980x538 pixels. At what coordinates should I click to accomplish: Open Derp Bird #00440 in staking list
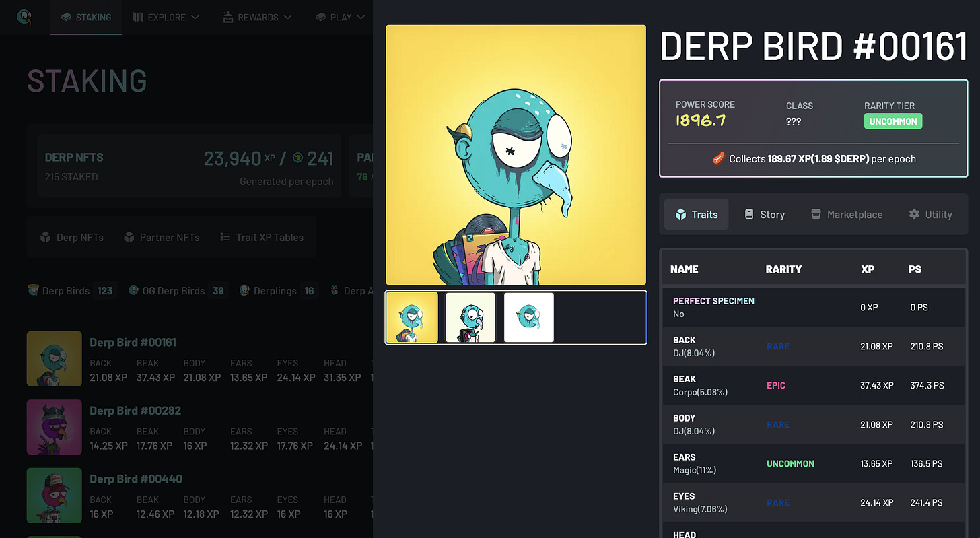pos(136,479)
